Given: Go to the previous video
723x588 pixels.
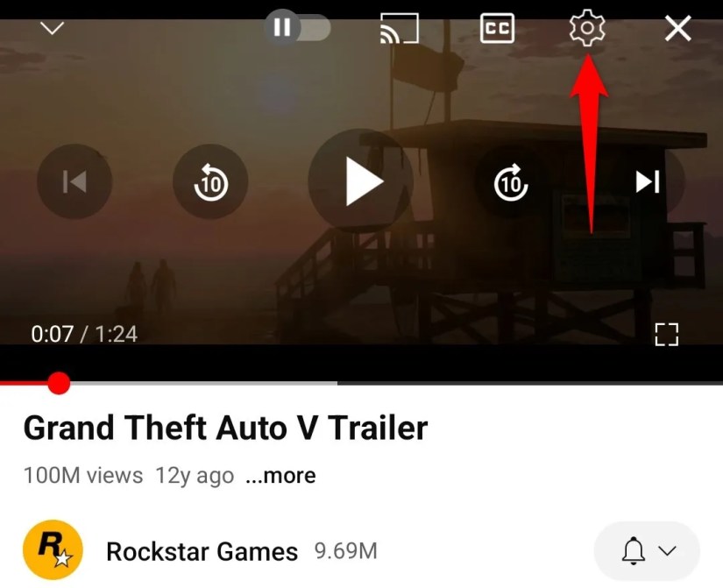Looking at the screenshot, I should tap(74, 181).
